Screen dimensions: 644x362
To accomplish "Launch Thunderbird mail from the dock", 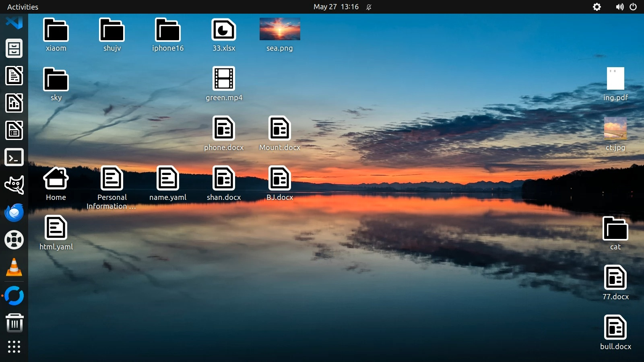I will (x=14, y=212).
